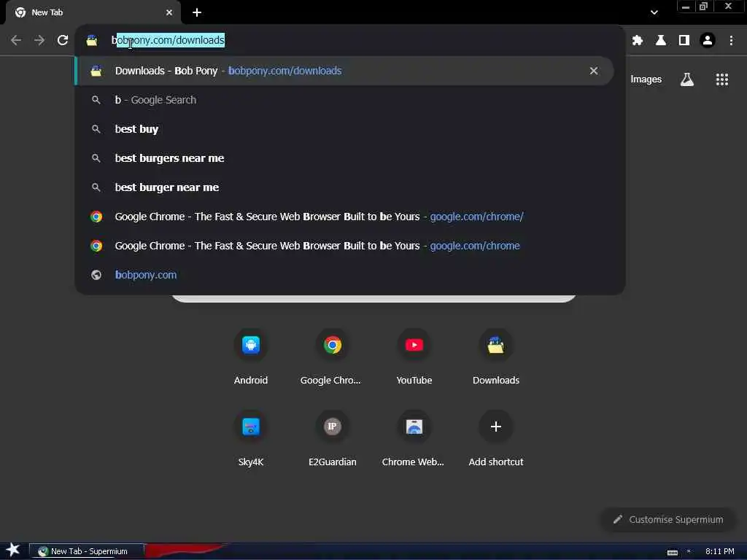The width and height of the screenshot is (747, 560).
Task: Open the Search Labs flask on page
Action: pyautogui.click(x=687, y=79)
